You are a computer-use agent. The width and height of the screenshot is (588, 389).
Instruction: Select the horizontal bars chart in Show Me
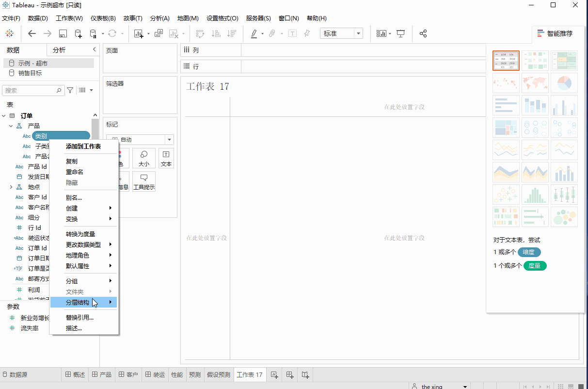point(506,105)
